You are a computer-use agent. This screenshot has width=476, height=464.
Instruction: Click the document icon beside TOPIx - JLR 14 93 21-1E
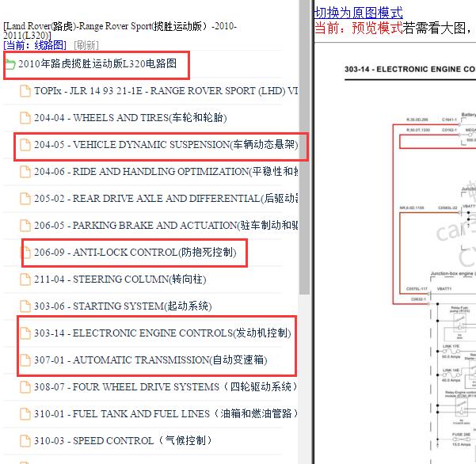pos(25,91)
